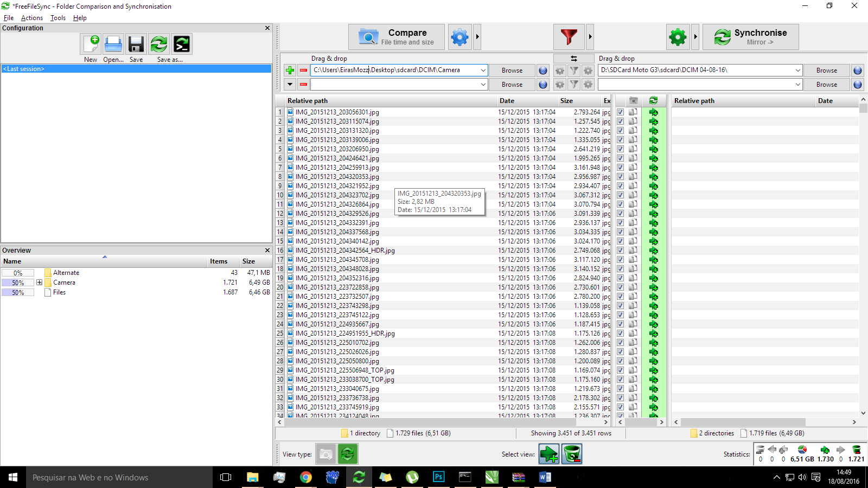Open the first left folder path dropdown
This screenshot has width=868, height=488.
pyautogui.click(x=483, y=70)
